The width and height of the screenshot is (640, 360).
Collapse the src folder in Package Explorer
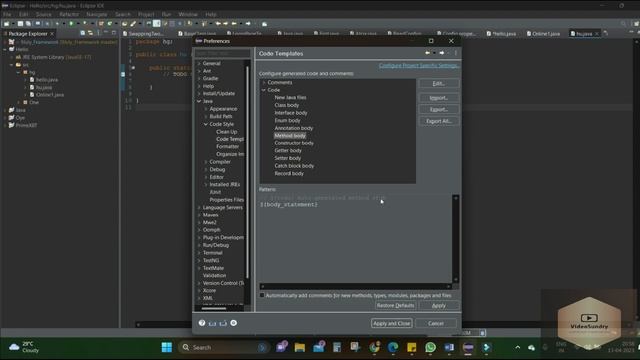point(11,64)
